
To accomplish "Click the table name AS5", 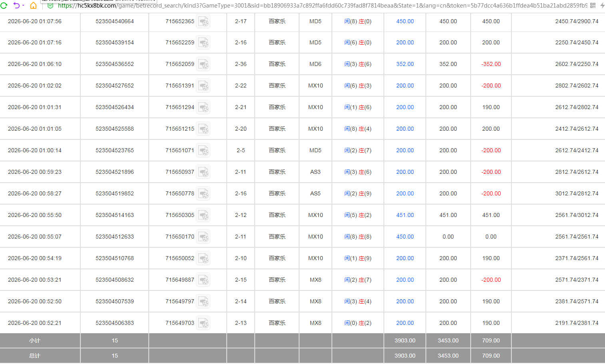I will click(315, 193).
